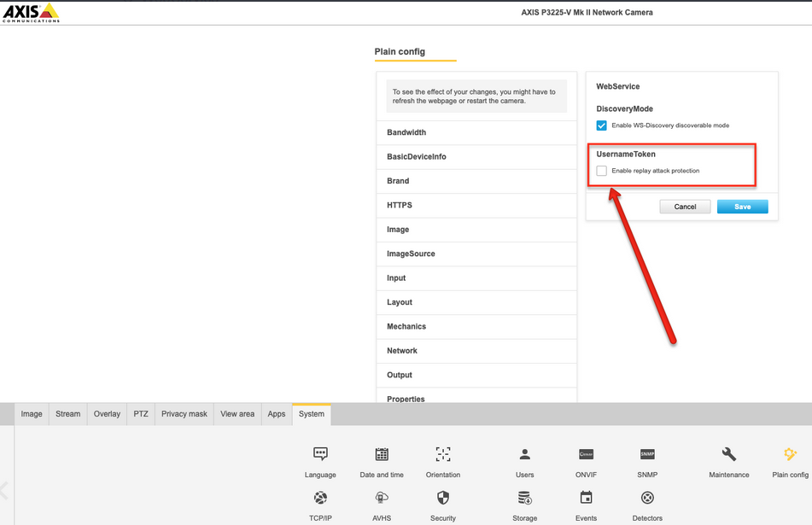
Task: Open Date and time settings
Action: (x=382, y=455)
